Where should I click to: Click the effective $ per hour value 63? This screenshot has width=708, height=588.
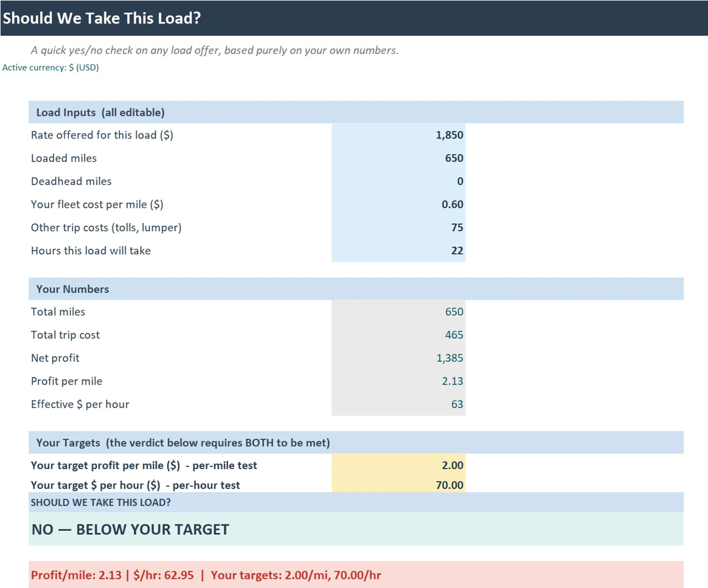(398, 404)
